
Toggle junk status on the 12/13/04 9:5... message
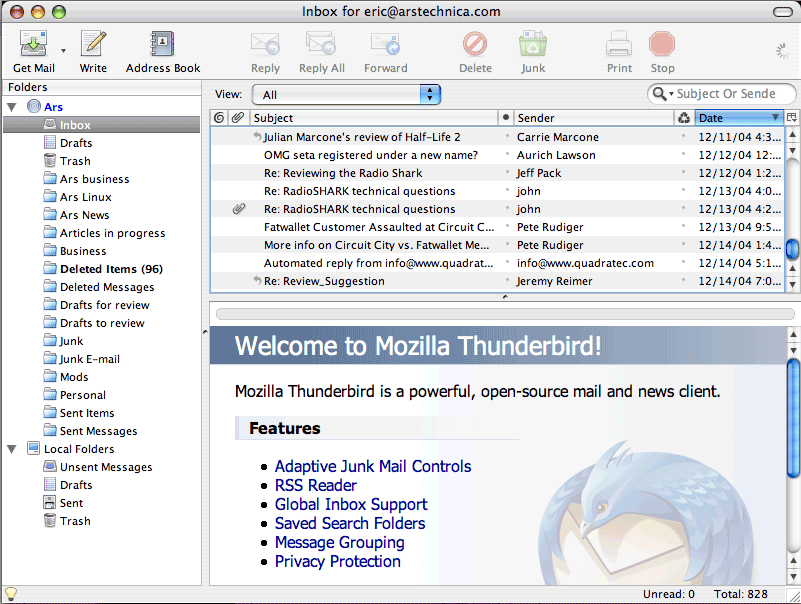[684, 226]
